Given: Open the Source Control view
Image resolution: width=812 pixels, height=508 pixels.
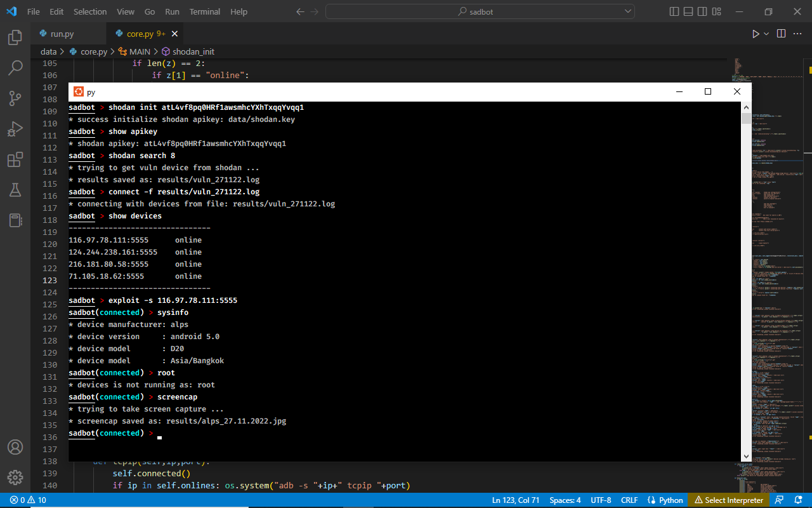Looking at the screenshot, I should (15, 98).
